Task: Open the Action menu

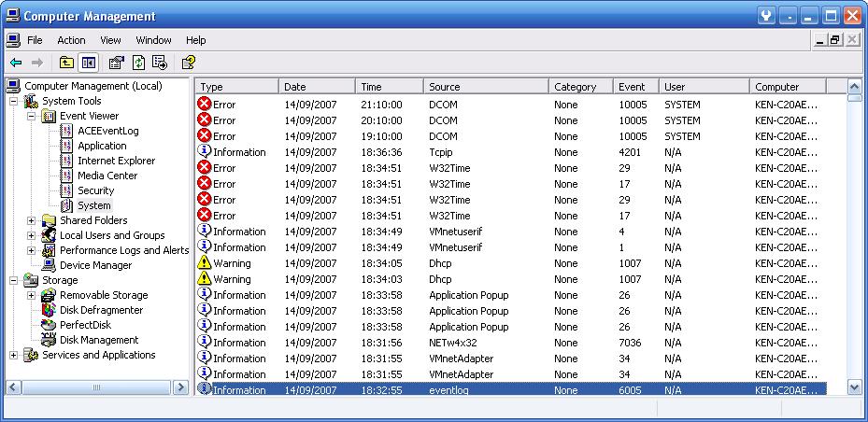Action: [71, 40]
